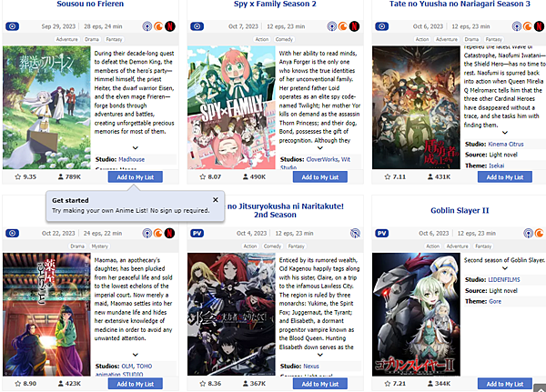The image size is (546, 392).
Task: Add Goblin Slayer II to My List
Action: click(505, 384)
